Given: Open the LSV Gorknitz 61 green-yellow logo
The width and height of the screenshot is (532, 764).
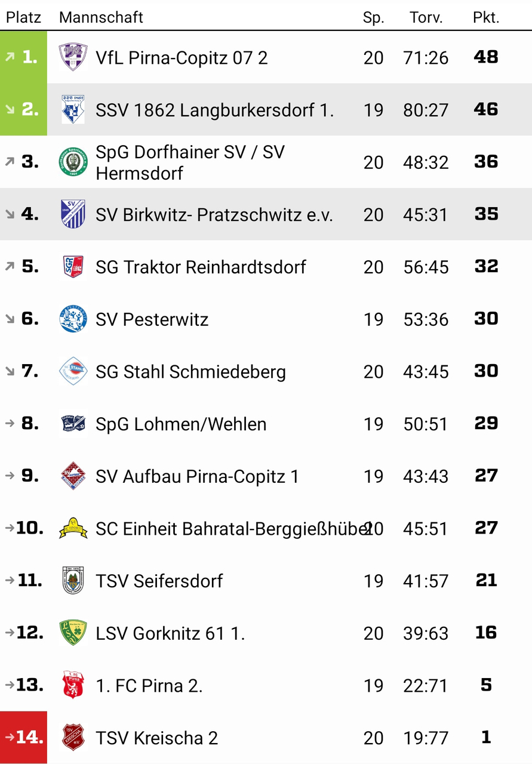Looking at the screenshot, I should click(73, 633).
